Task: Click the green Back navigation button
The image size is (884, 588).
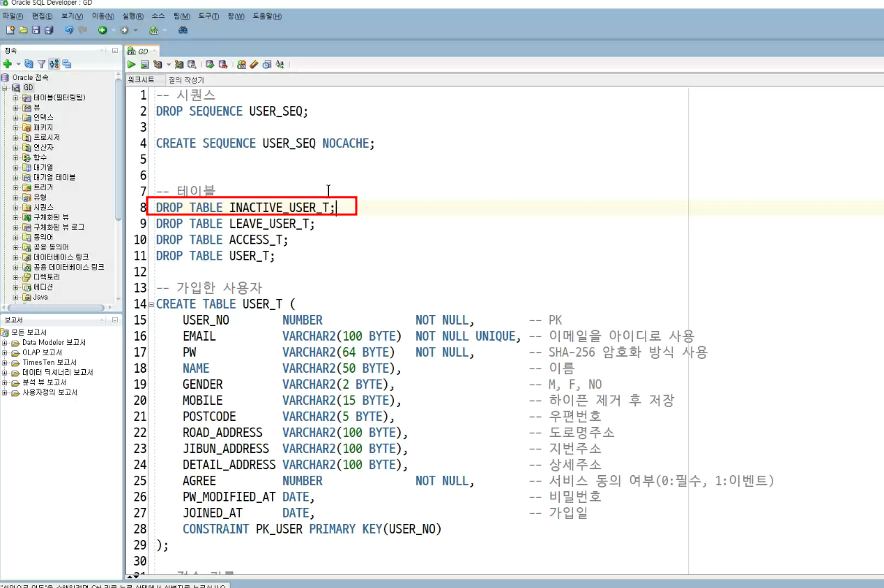Action: pos(102,30)
